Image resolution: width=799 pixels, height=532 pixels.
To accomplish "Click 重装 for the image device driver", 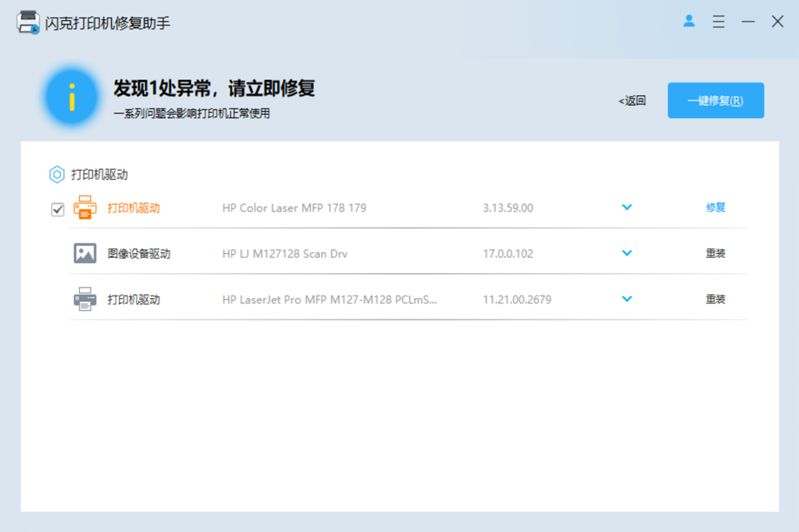I will 715,254.
